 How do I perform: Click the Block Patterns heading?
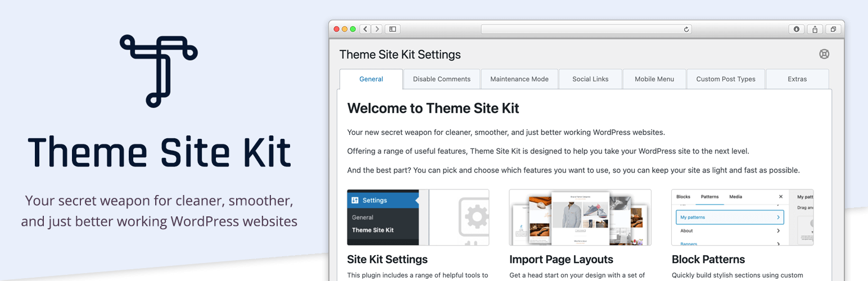click(x=708, y=260)
